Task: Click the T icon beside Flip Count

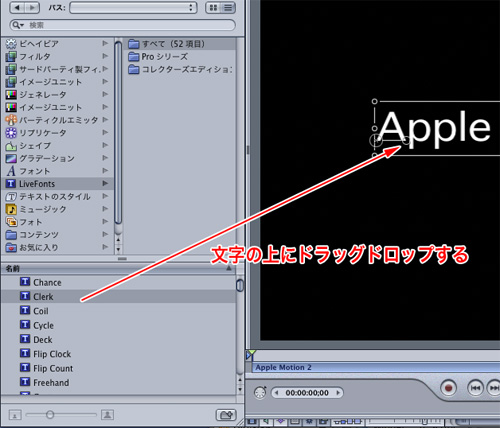Action: 25,368
